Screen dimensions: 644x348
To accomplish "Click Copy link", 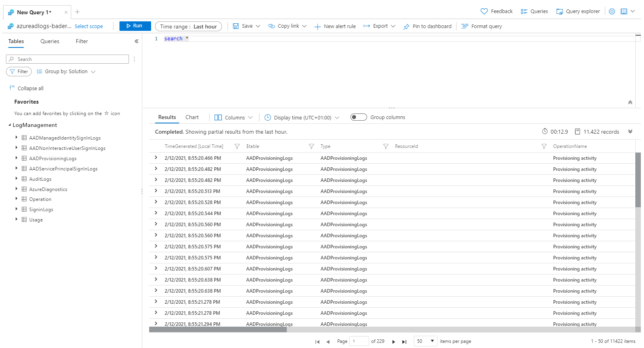I will click(x=284, y=26).
